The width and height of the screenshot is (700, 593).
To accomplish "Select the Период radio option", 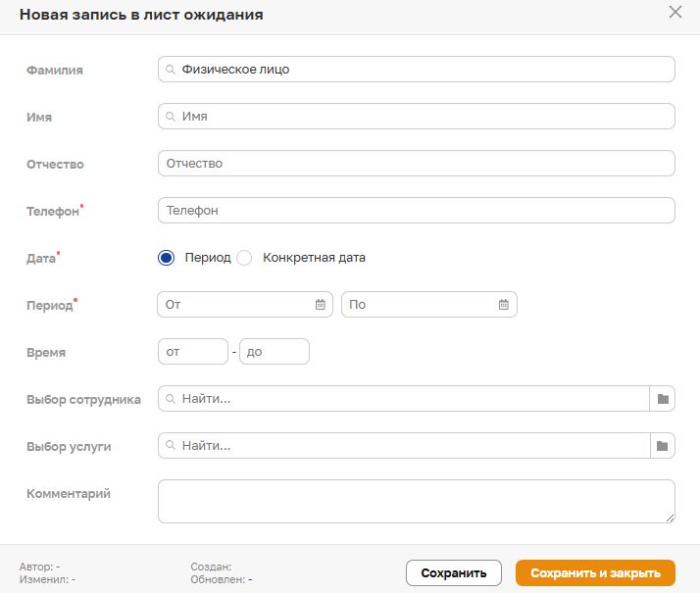I will point(166,258).
